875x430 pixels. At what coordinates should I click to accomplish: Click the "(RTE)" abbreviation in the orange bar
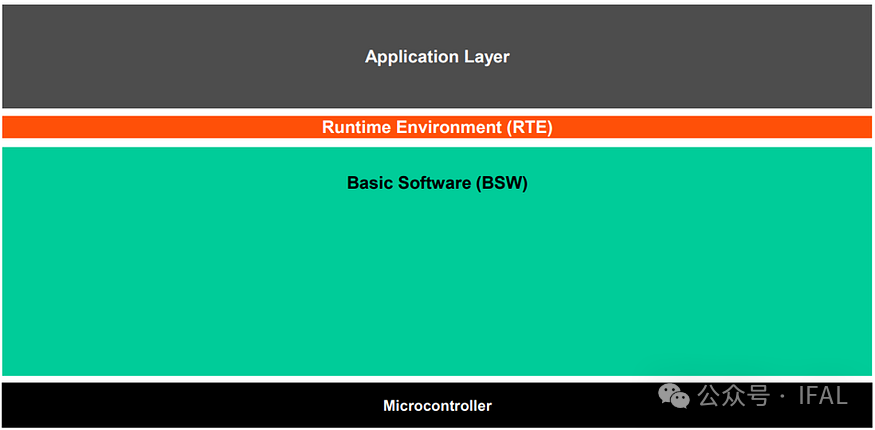(528, 128)
